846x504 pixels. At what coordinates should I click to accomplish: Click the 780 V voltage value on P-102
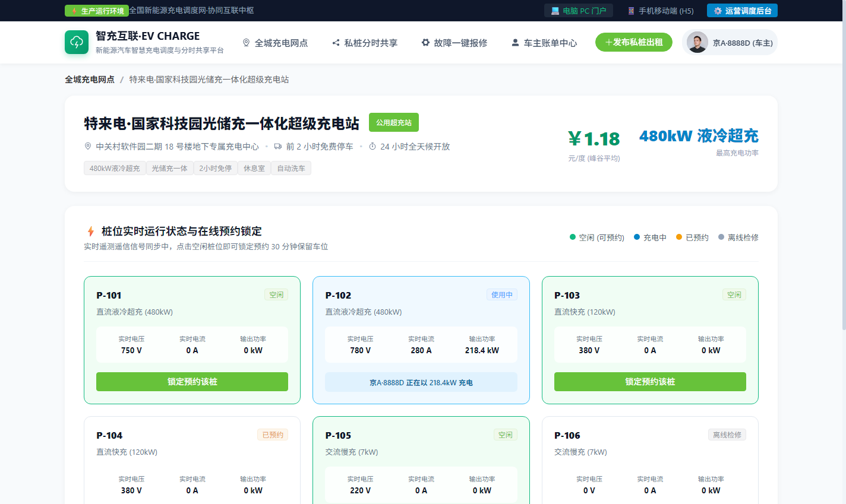(x=360, y=350)
